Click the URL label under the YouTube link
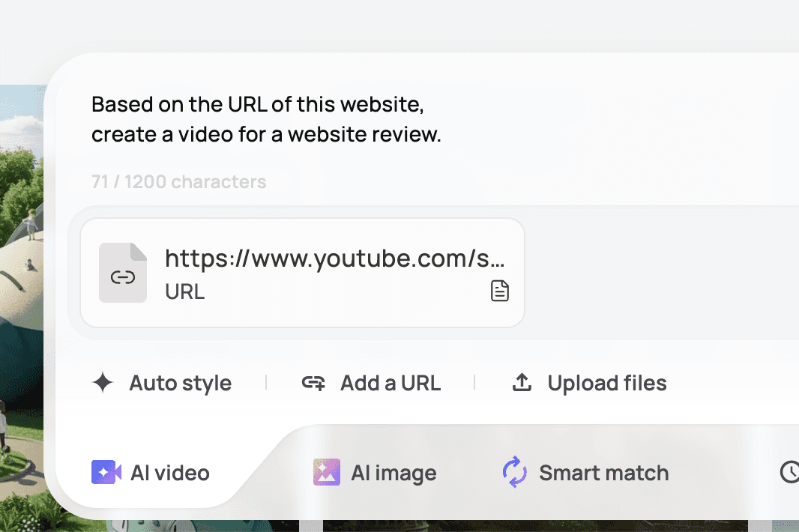799x532 pixels. (x=185, y=292)
